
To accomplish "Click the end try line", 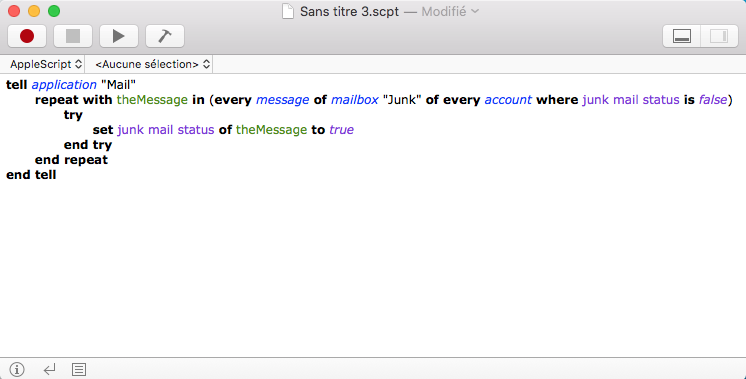I will pos(88,145).
